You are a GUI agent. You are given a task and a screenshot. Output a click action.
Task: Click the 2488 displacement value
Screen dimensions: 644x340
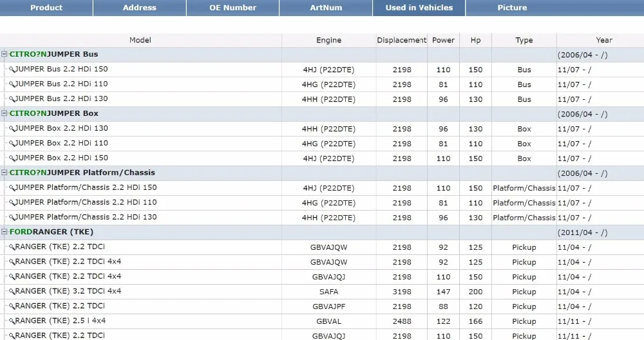click(x=402, y=321)
